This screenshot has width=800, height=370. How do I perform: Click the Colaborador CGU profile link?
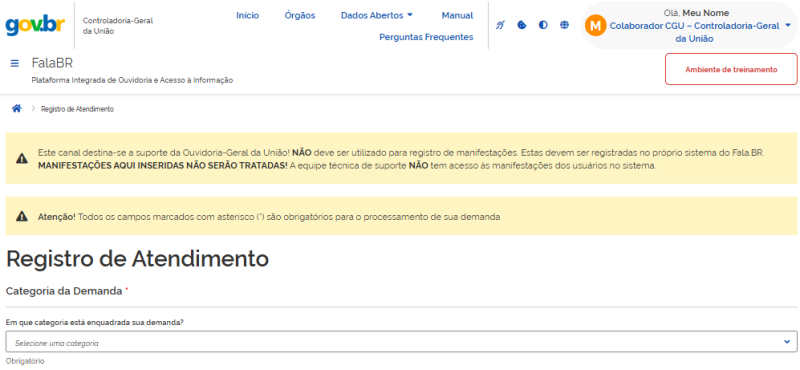[694, 32]
